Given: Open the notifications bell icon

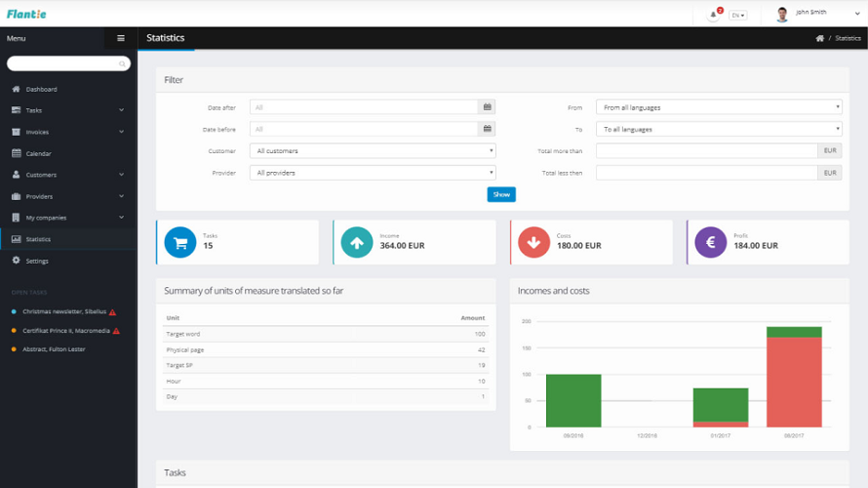Looking at the screenshot, I should coord(714,15).
